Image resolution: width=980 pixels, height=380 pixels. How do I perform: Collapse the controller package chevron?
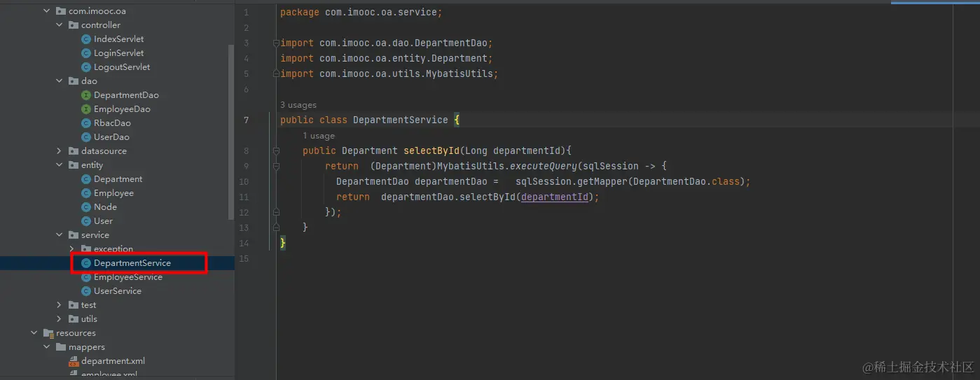pos(60,25)
